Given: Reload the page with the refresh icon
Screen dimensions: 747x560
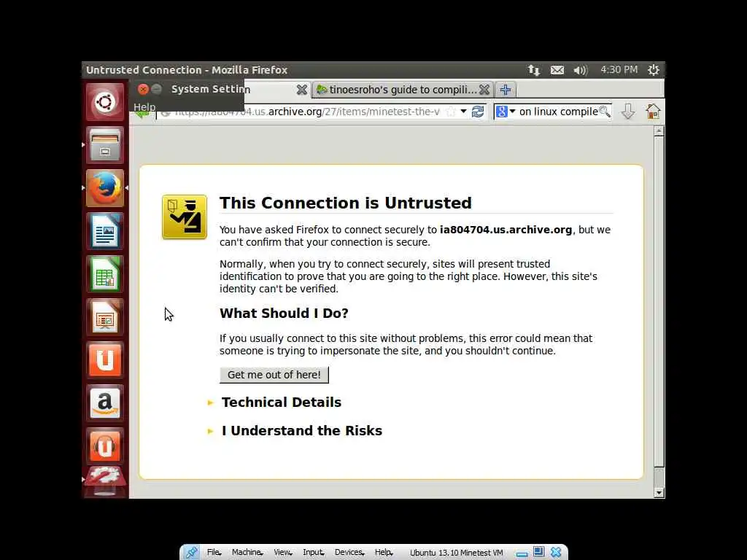Looking at the screenshot, I should pyautogui.click(x=477, y=112).
